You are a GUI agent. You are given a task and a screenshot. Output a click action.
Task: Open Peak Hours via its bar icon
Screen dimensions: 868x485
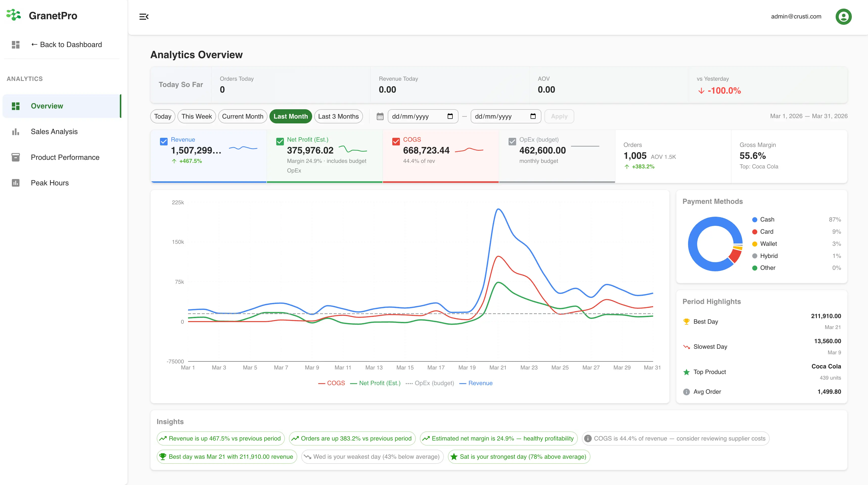[15, 182]
